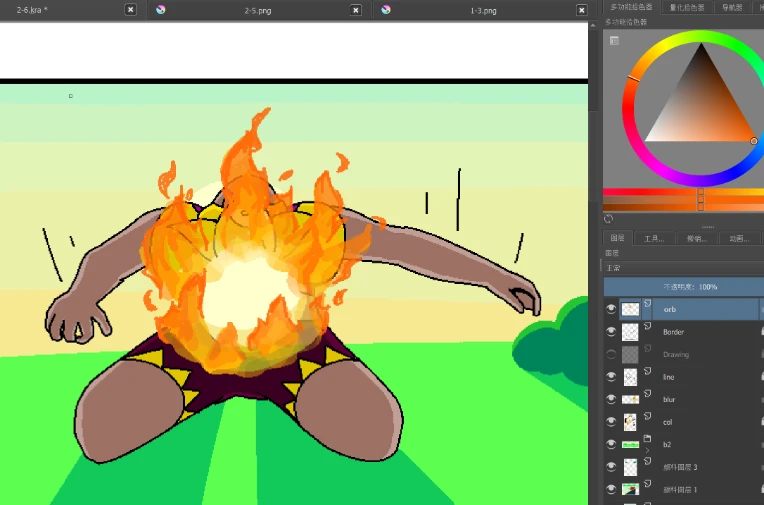764x505 pixels.
Task: Select the layer named 颜料图层 3
Action: point(680,467)
